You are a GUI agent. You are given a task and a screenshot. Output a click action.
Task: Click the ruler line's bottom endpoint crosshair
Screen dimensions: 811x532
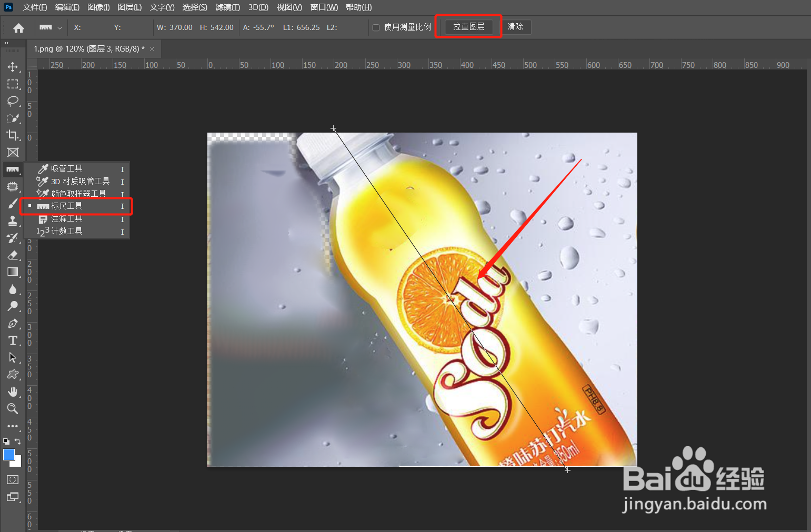coord(567,470)
